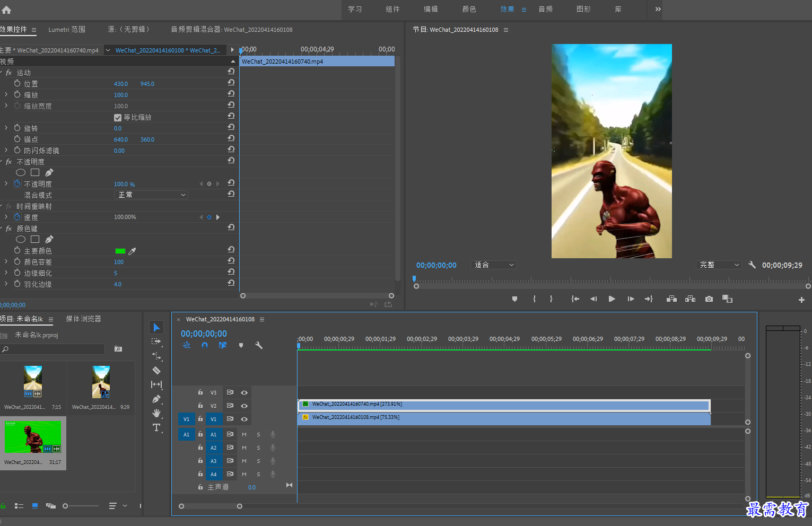Expand the 羽化边缘 property

6,284
